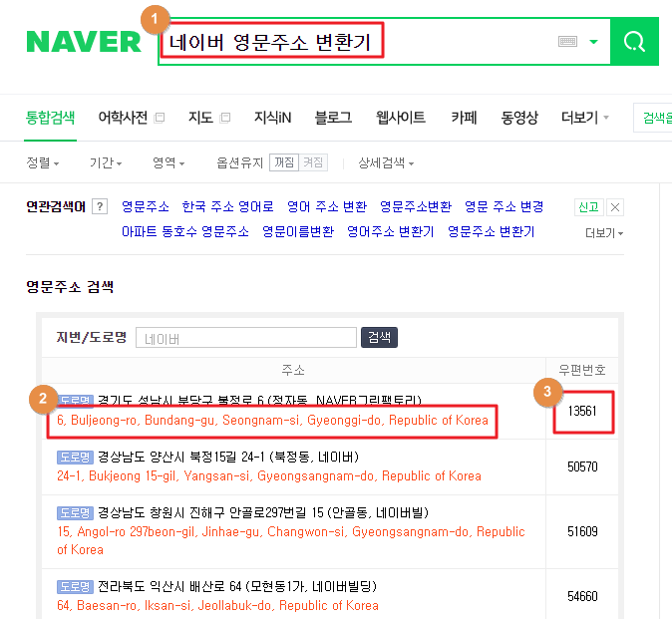Turn option keep 꺼짐 off
The image size is (672, 619).
pos(284,162)
